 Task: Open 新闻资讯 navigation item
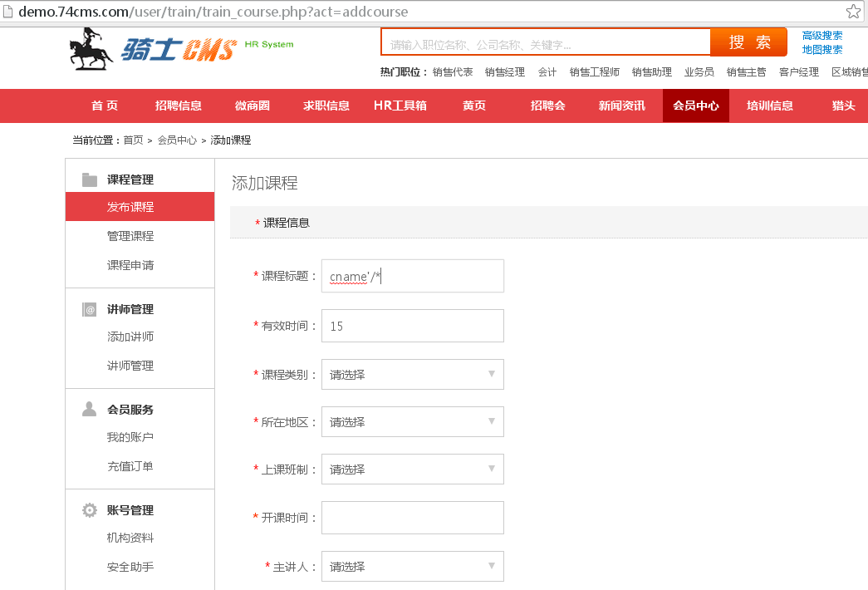click(621, 106)
